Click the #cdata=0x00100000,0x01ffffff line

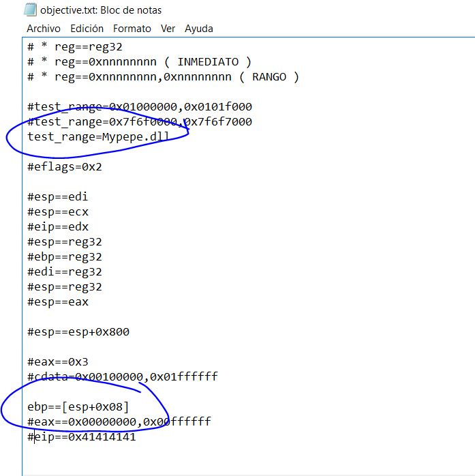tap(123, 377)
